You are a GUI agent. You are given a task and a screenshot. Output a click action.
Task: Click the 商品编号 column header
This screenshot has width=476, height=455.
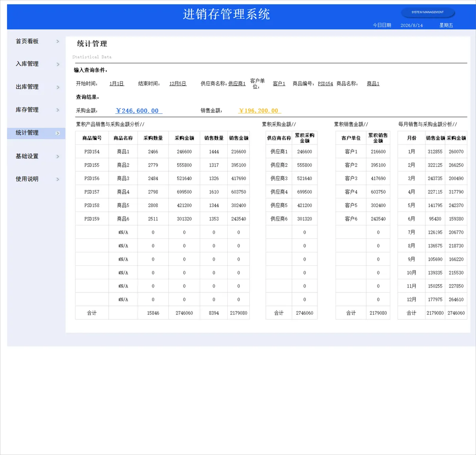92,138
